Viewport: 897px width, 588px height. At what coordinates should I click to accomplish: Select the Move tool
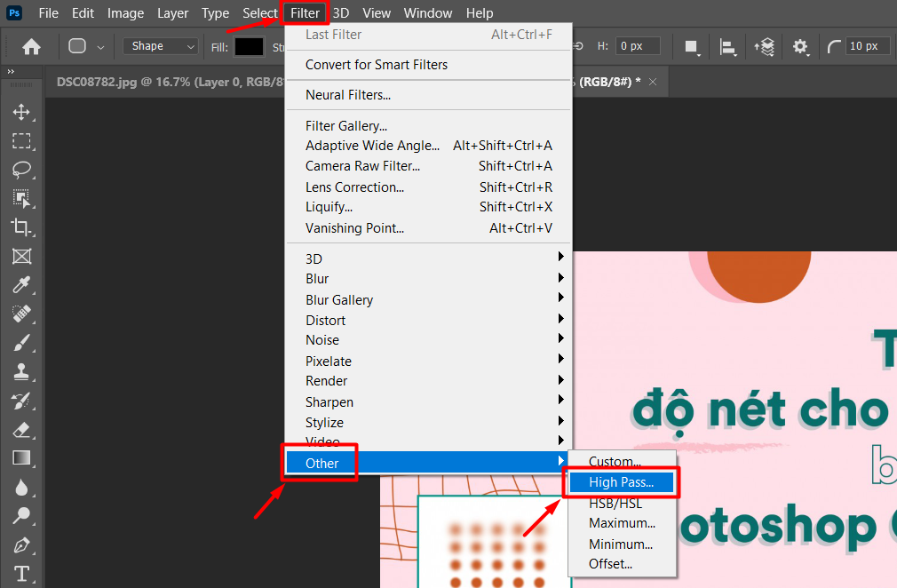[x=21, y=113]
